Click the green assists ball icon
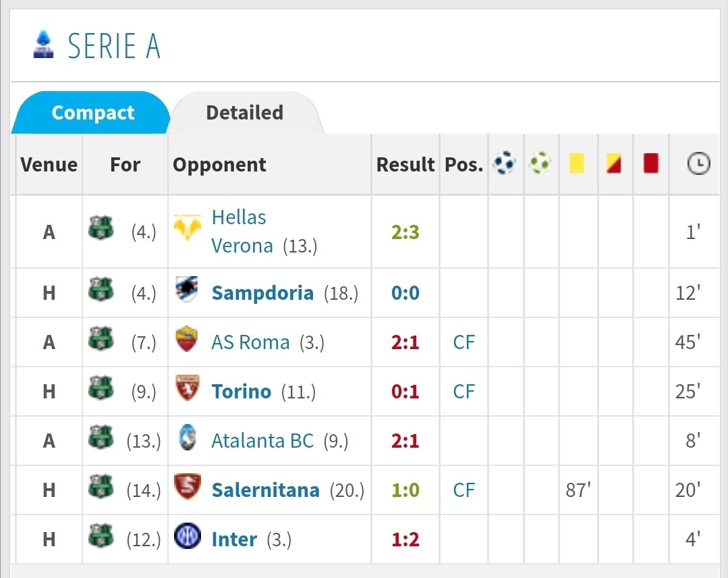728x578 pixels. (540, 163)
